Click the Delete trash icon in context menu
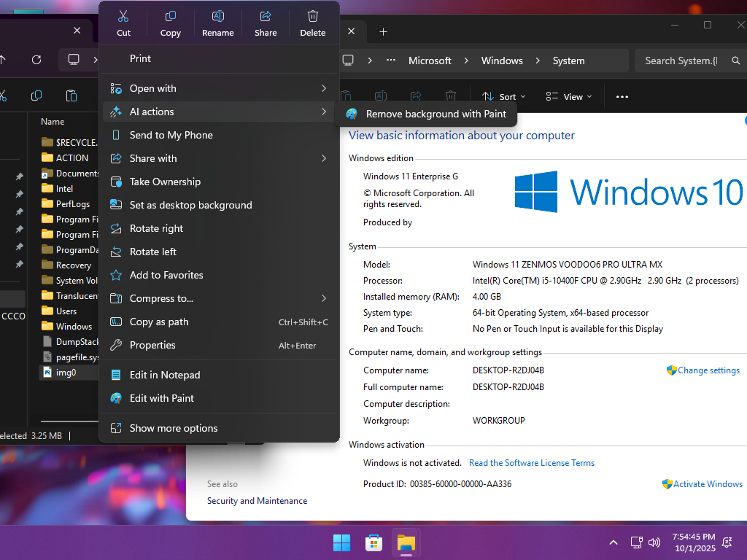This screenshot has width=747, height=560. 312,17
